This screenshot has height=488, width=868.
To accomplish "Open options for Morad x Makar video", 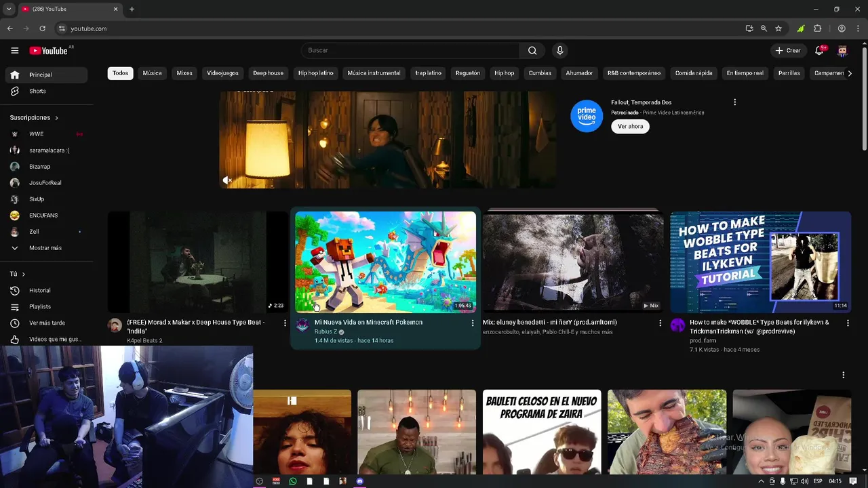I will (285, 323).
